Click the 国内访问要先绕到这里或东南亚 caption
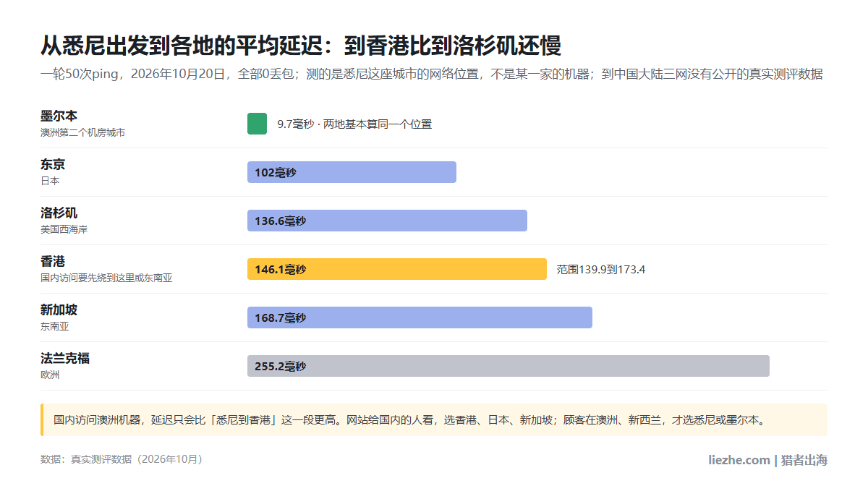Screen dimensions: 868x499 pyautogui.click(x=106, y=278)
